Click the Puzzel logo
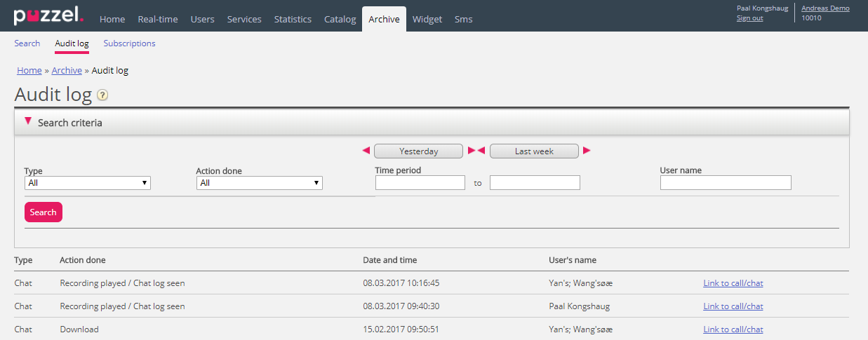Viewport: 868px width, 340px height. point(48,16)
